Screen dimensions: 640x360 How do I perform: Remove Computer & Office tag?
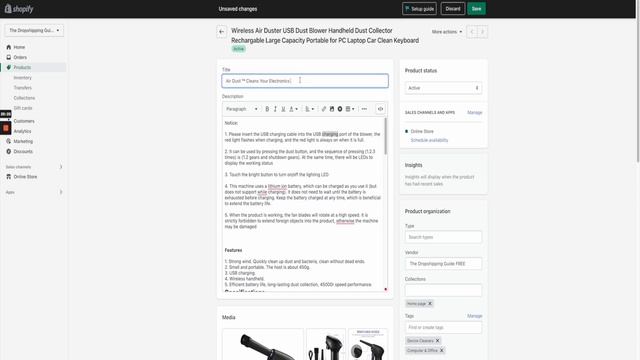point(442,351)
